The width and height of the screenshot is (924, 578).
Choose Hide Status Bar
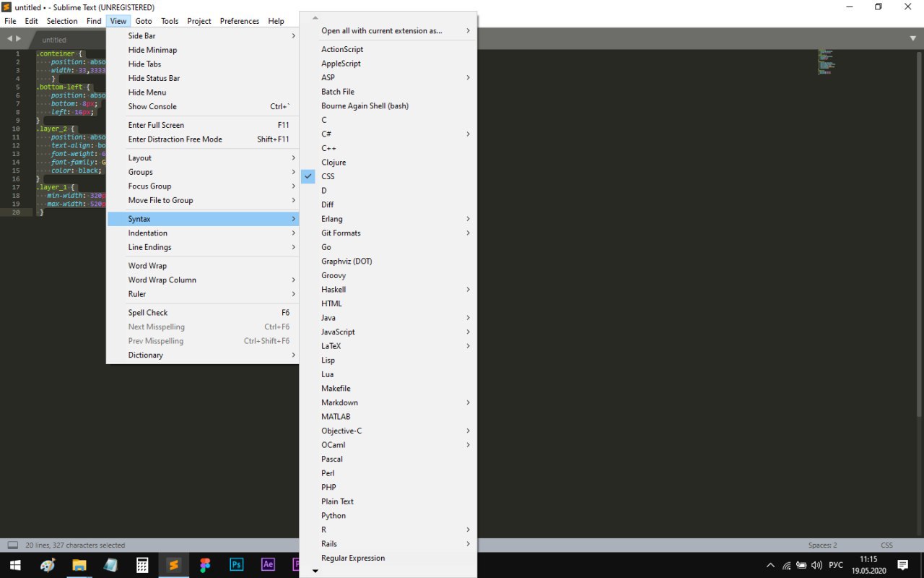click(203, 78)
